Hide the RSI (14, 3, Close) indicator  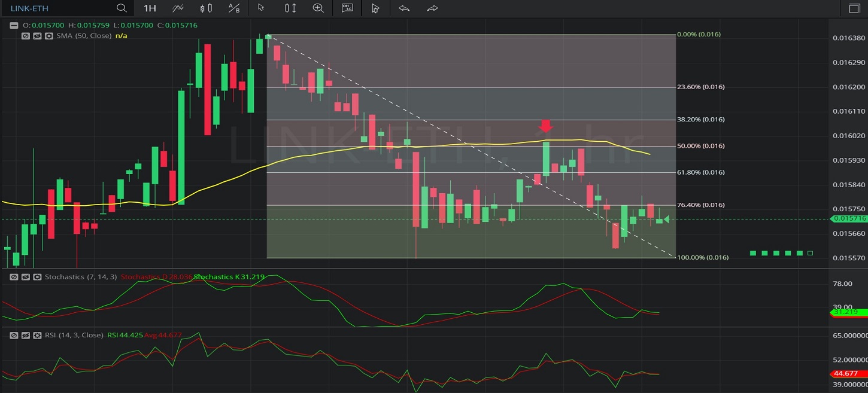tap(25, 335)
